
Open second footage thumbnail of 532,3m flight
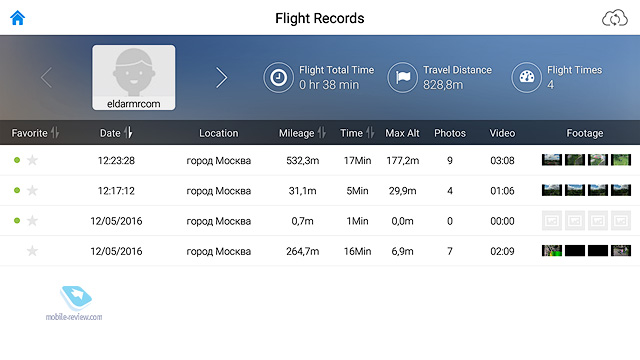point(575,160)
